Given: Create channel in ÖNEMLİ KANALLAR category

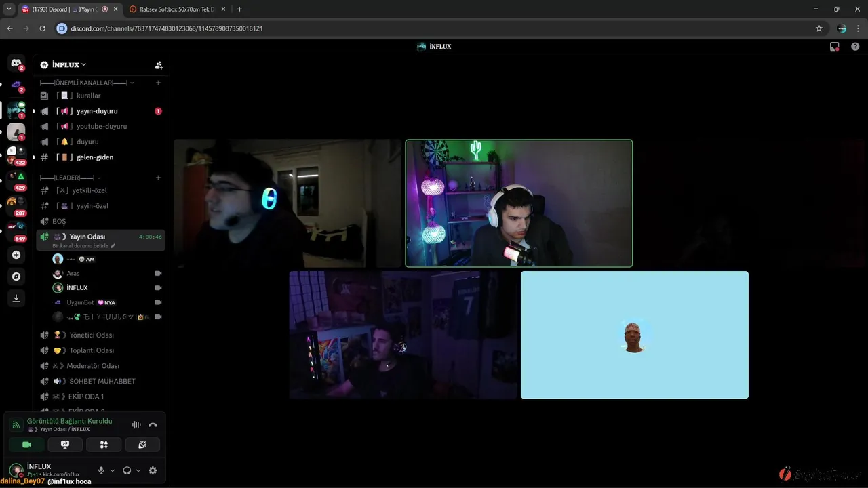Looking at the screenshot, I should point(158,83).
